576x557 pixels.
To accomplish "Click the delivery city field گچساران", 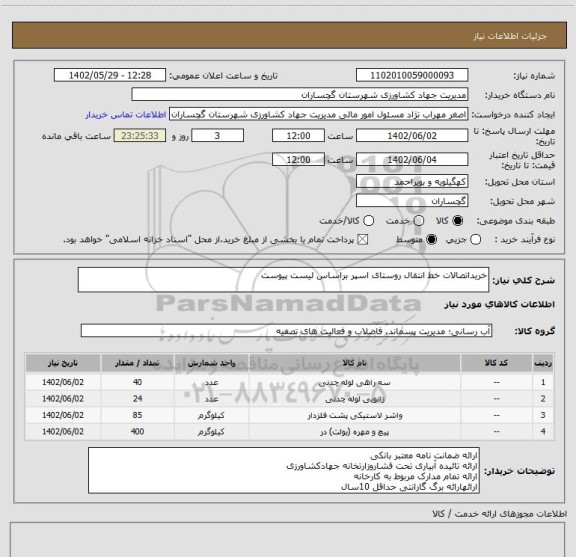I will point(412,201).
